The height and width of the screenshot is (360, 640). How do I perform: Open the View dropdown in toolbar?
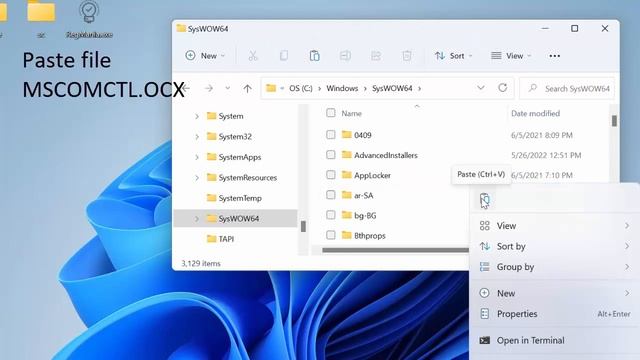pyautogui.click(x=511, y=56)
